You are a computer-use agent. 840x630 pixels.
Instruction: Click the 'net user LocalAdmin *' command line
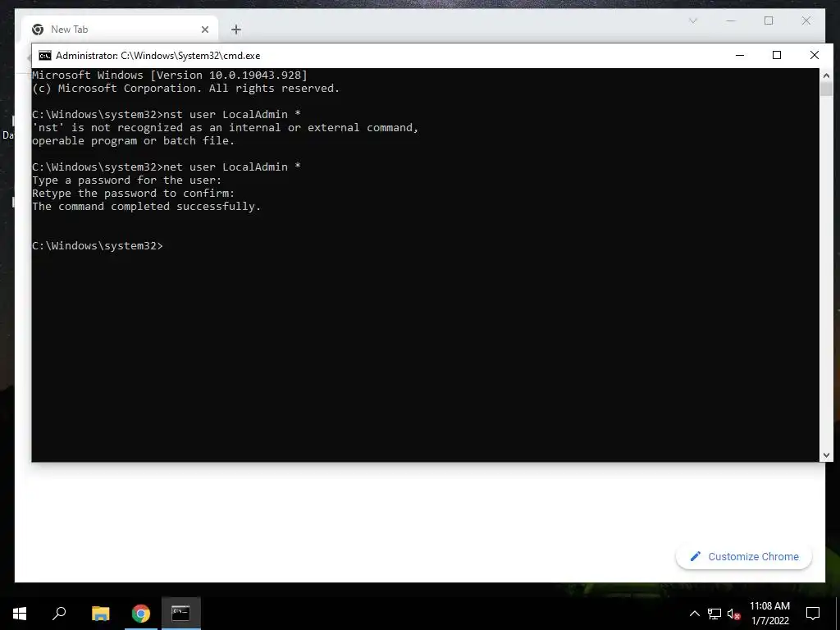pos(166,167)
